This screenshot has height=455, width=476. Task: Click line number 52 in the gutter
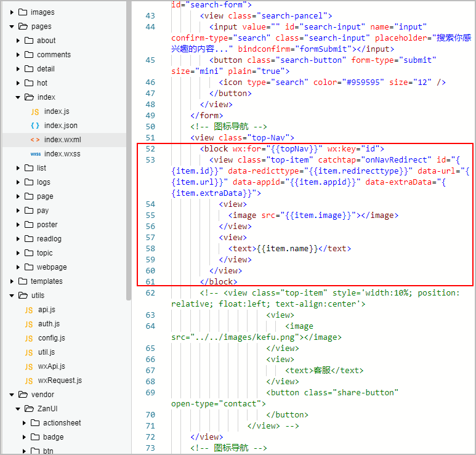click(150, 149)
